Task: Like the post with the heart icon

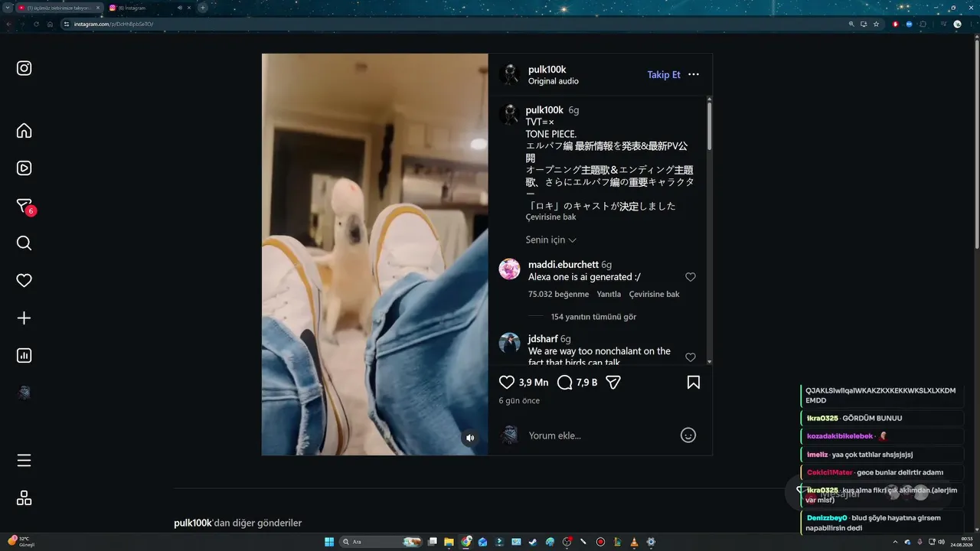Action: 507,382
